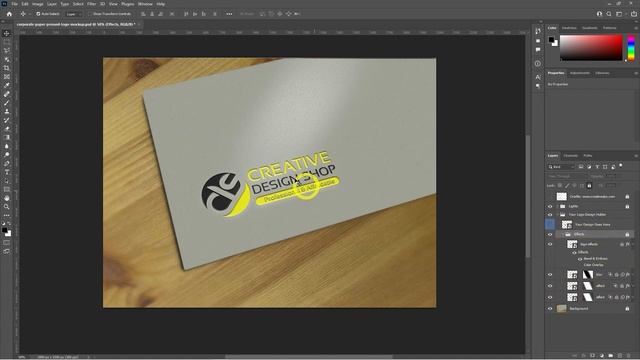Open the layer Kind filter dropdown
This screenshot has width=640, height=360.
tap(561, 167)
